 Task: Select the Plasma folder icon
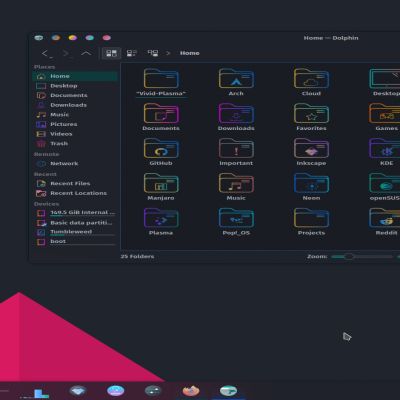pyautogui.click(x=161, y=218)
